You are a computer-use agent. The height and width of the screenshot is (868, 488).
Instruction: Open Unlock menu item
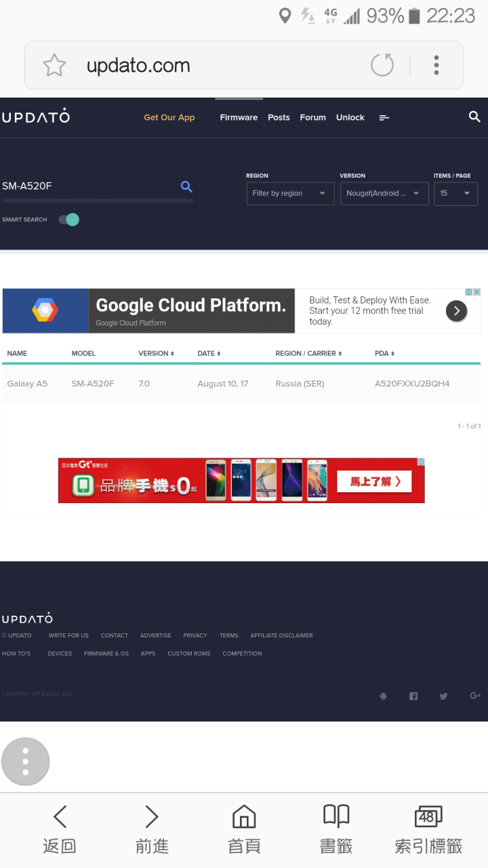click(350, 117)
